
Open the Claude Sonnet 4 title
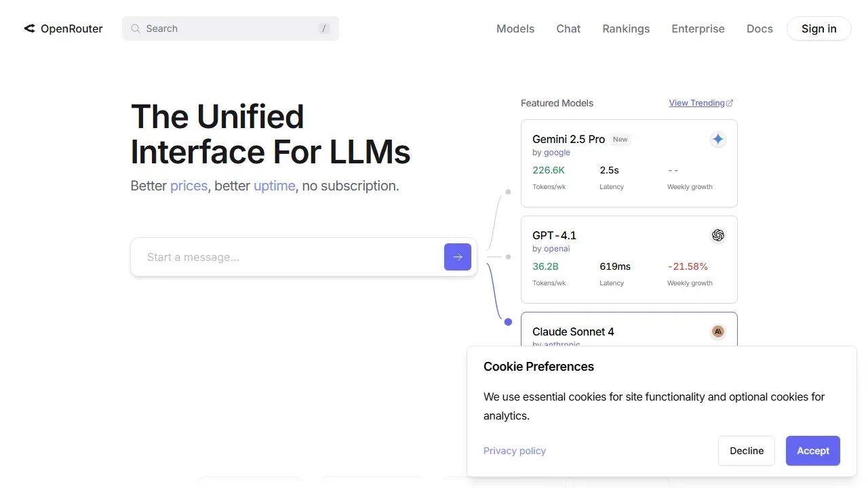(573, 331)
